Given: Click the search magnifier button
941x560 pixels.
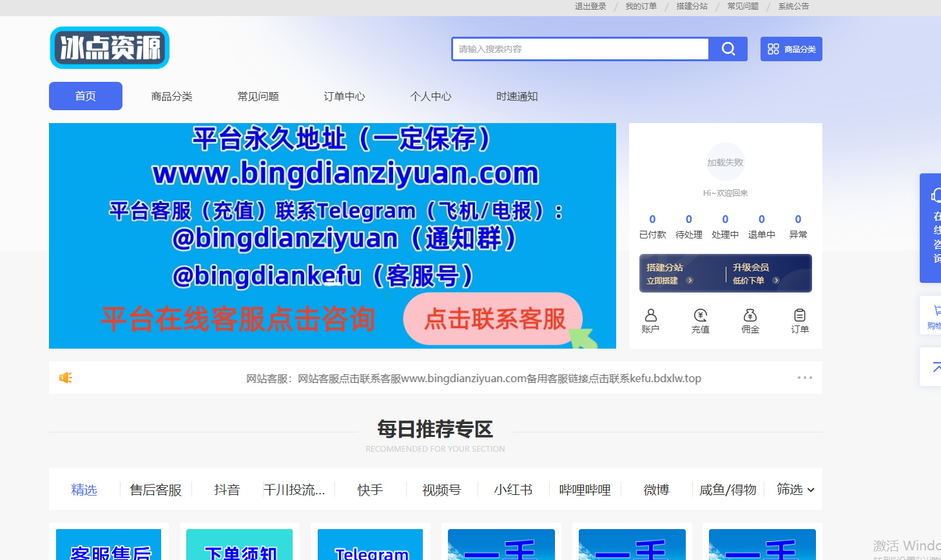Looking at the screenshot, I should click(x=728, y=49).
